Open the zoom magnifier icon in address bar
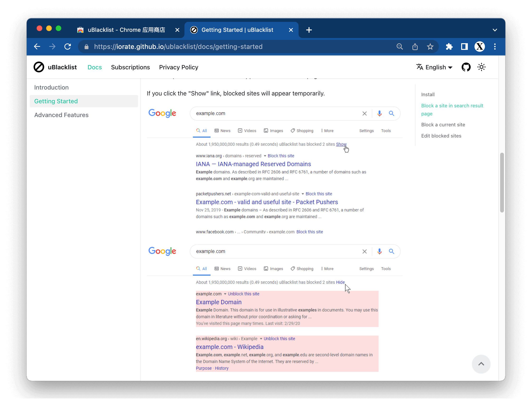 point(399,47)
